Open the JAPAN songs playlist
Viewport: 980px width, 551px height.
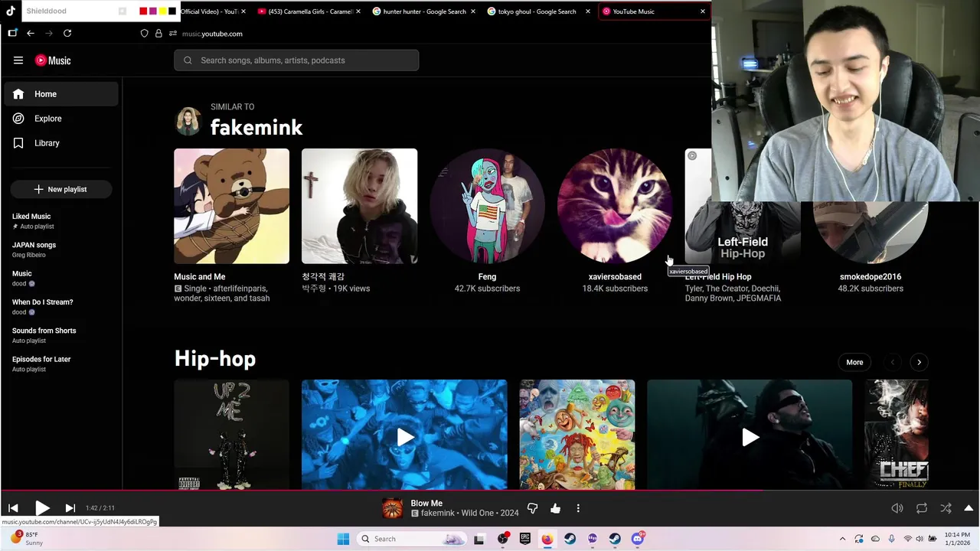point(61,249)
